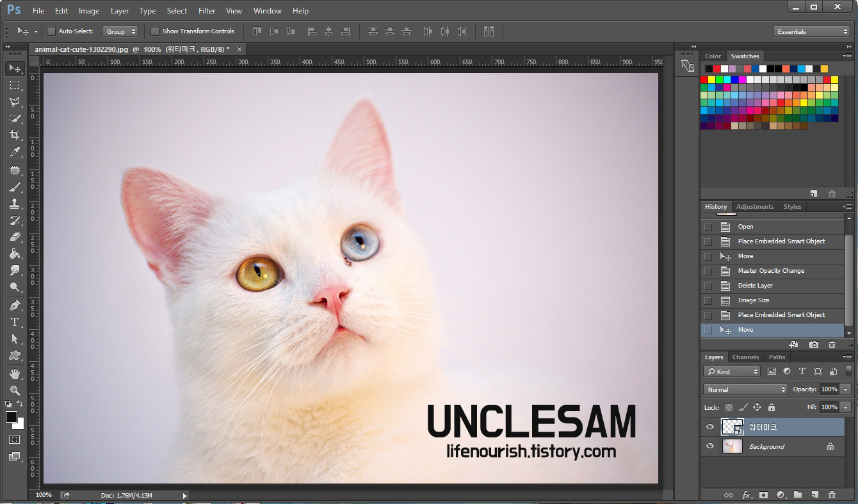The image size is (858, 504).
Task: Open the Filter menu
Action: click(207, 11)
